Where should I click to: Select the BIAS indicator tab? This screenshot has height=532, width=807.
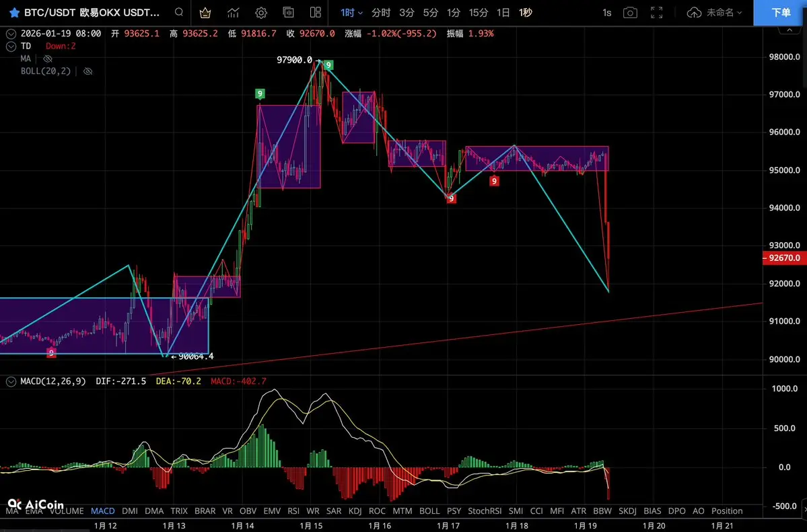(652, 511)
